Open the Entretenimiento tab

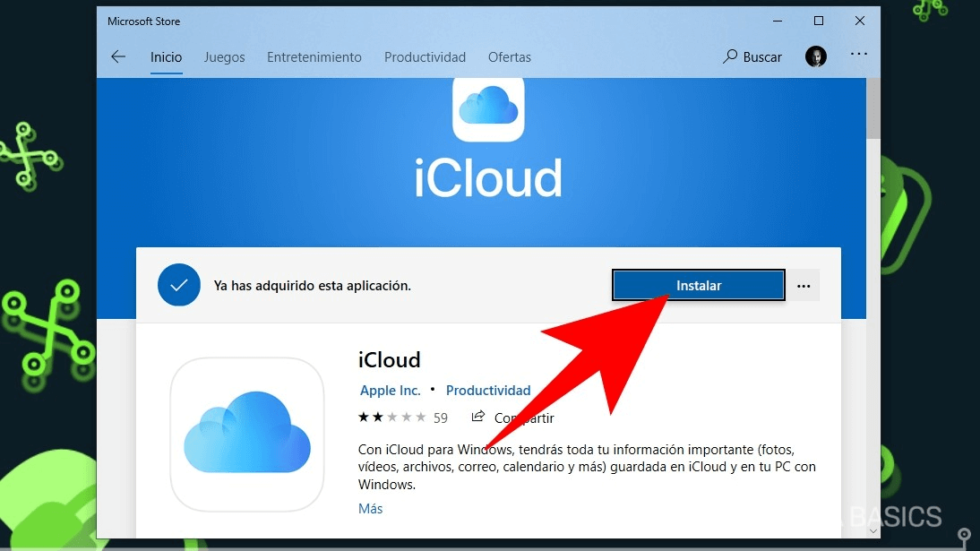[314, 57]
